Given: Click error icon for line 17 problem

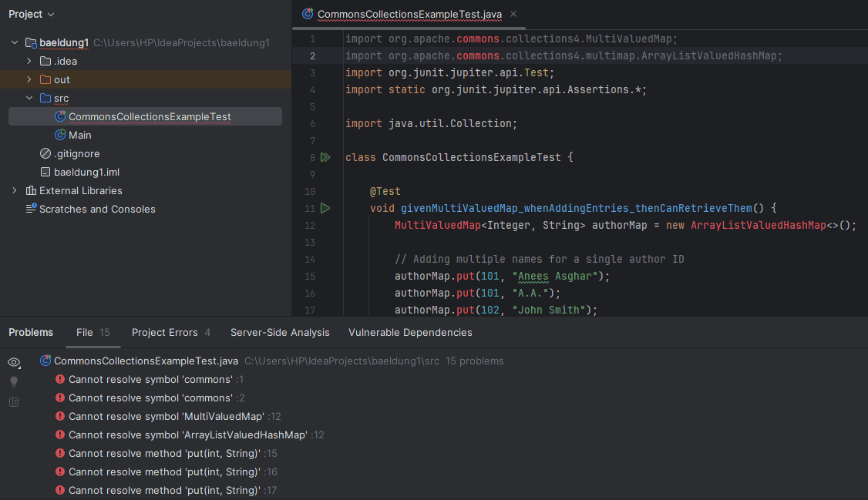Looking at the screenshot, I should pyautogui.click(x=60, y=489).
